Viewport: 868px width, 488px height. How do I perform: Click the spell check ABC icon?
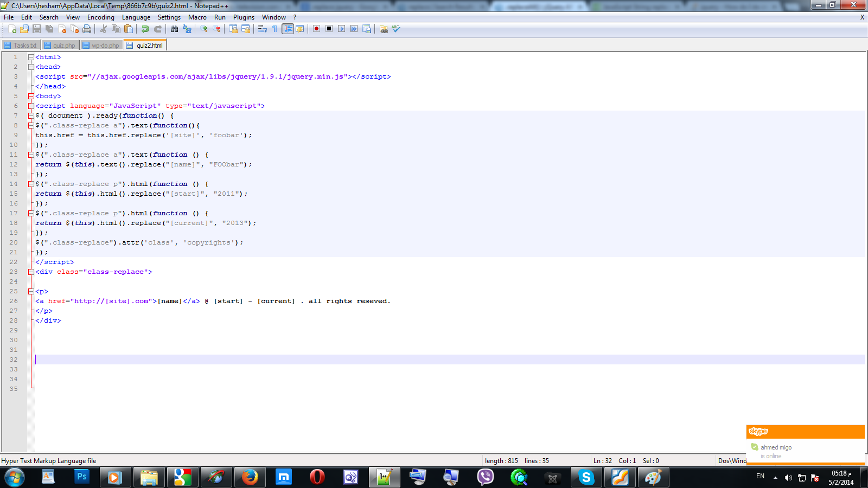point(396,29)
